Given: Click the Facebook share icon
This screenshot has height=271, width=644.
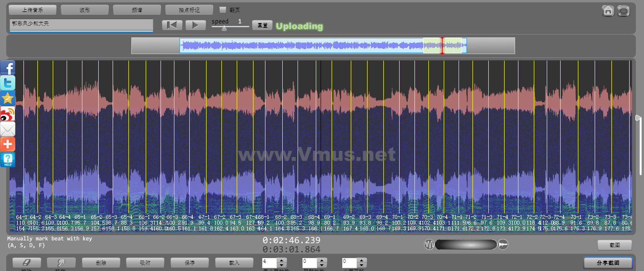Looking at the screenshot, I should click(x=8, y=68).
